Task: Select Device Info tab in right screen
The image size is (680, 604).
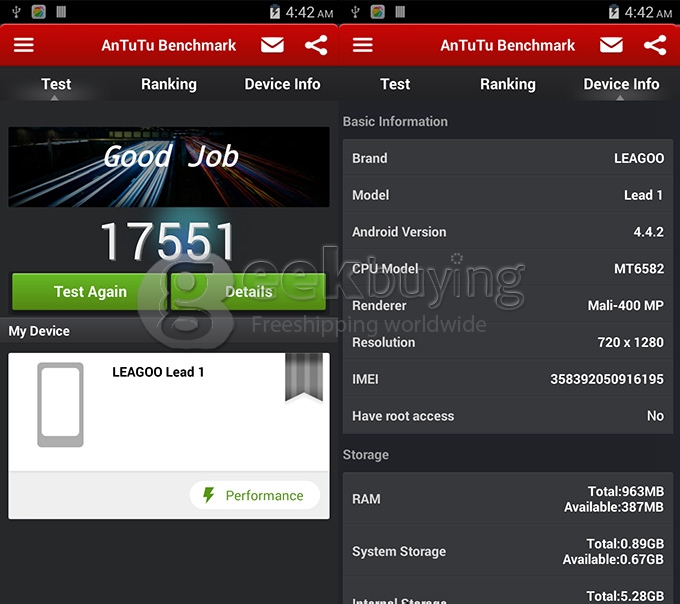Action: click(621, 84)
